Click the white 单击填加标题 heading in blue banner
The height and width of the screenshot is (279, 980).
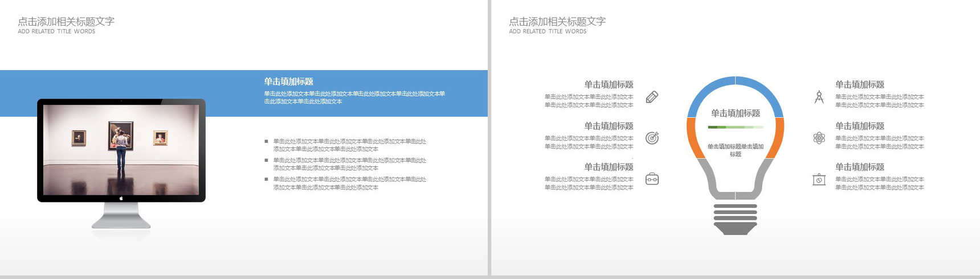pos(288,81)
